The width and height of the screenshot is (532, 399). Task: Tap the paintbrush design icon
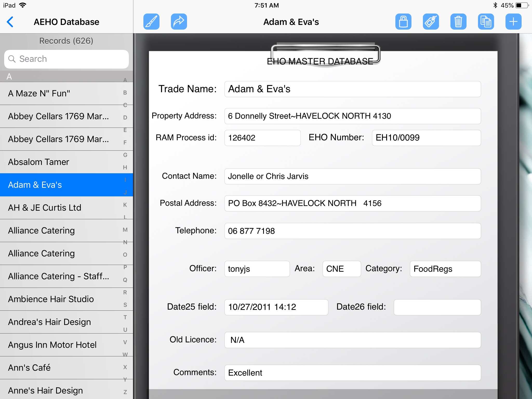click(151, 22)
